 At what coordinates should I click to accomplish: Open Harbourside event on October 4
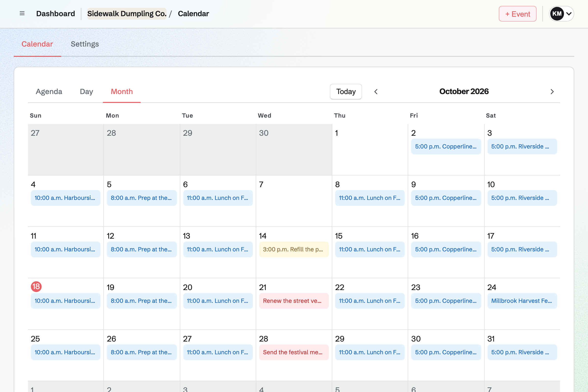65,198
